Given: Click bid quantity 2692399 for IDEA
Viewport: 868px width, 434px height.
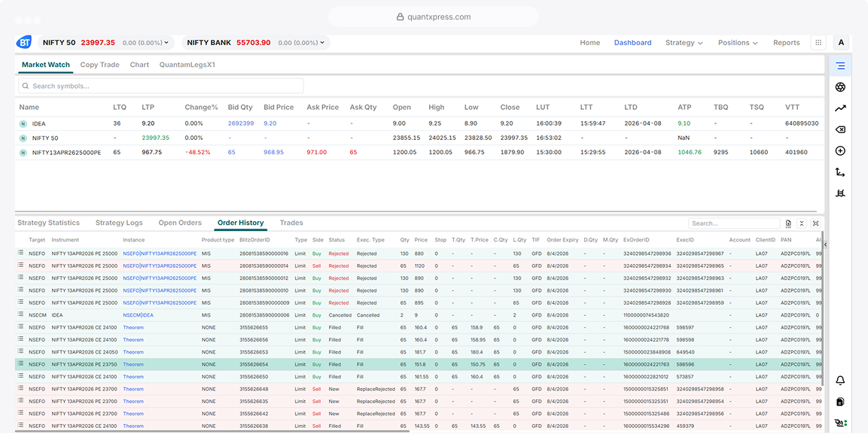Looking at the screenshot, I should pos(241,123).
